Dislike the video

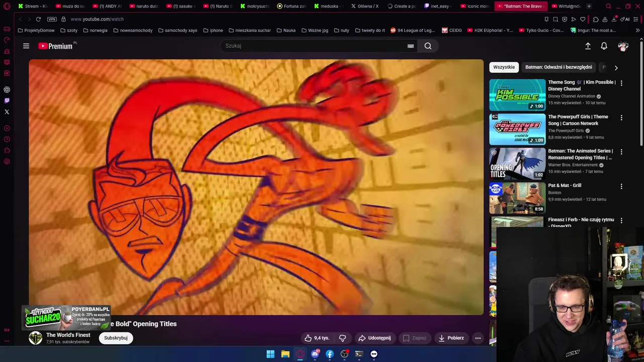(x=342, y=338)
